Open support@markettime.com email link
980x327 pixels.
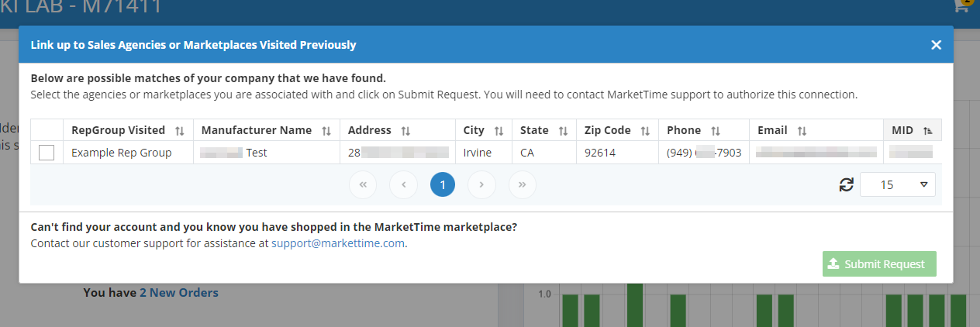(x=338, y=243)
